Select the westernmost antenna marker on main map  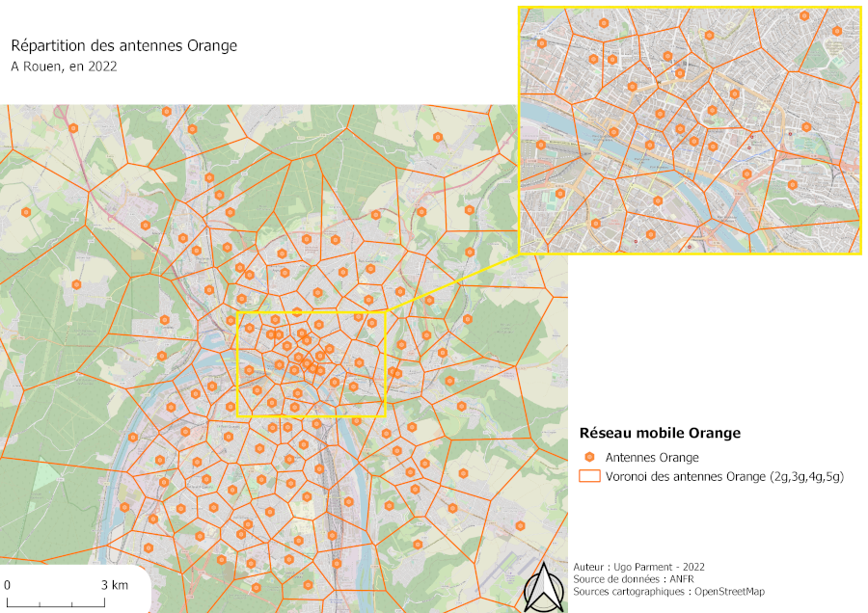click(27, 212)
